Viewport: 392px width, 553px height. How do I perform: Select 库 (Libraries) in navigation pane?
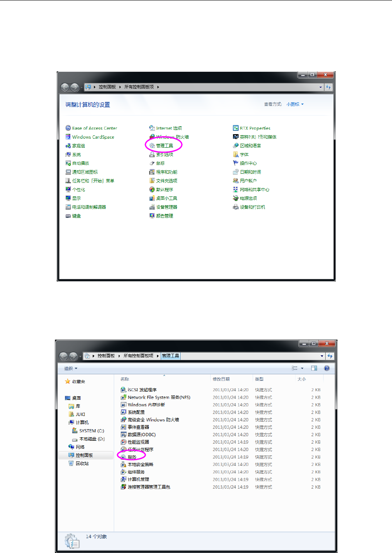coord(75,406)
